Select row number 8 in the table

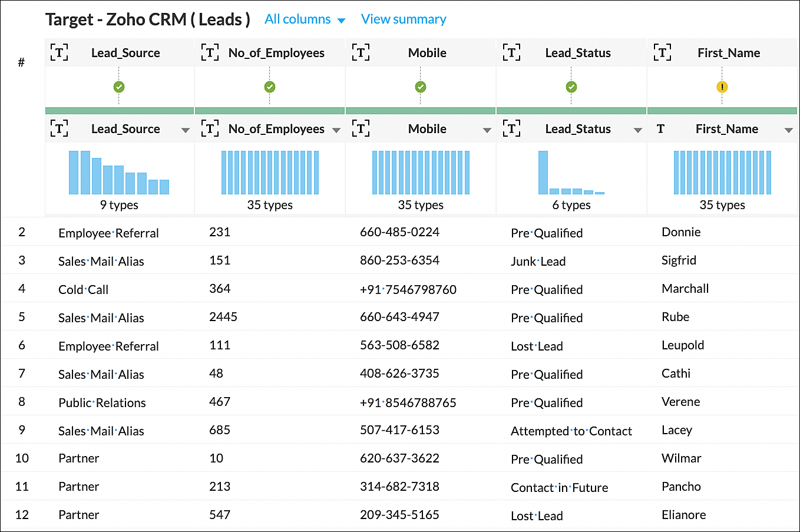pyautogui.click(x=22, y=402)
